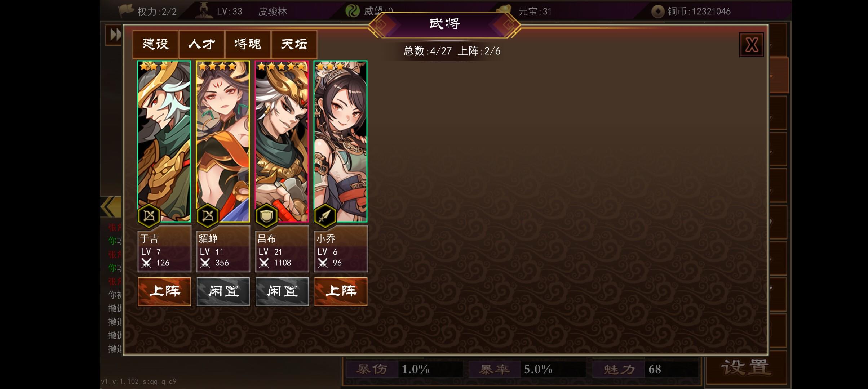
Task: Click the copper coin 铜币 icon
Action: coord(658,12)
